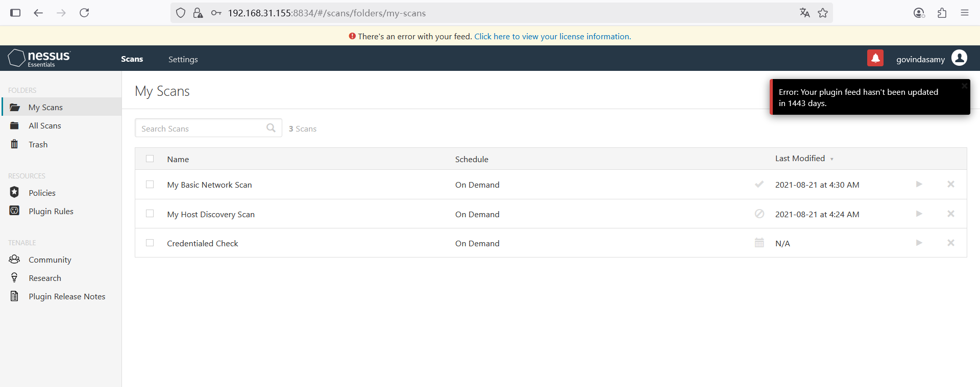Click calendar status icon for Credentialed Check

(x=759, y=243)
